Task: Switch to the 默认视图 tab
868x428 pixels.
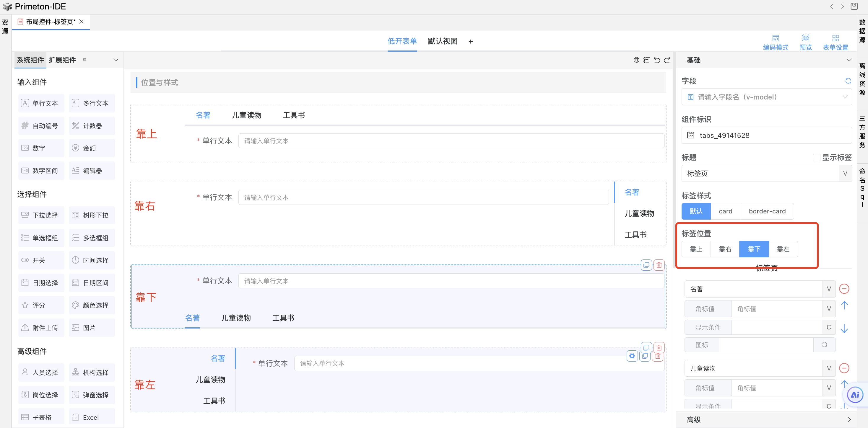Action: click(x=443, y=41)
